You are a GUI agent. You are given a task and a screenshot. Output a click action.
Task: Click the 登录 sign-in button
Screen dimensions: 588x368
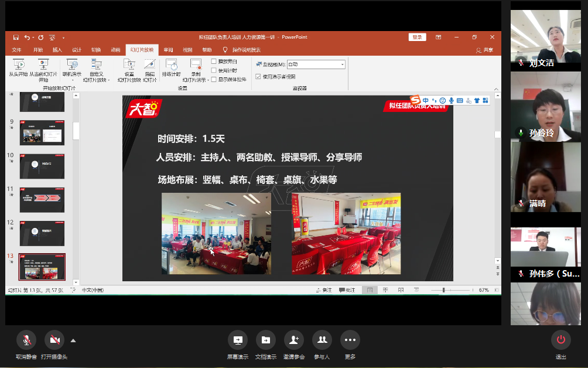point(417,37)
